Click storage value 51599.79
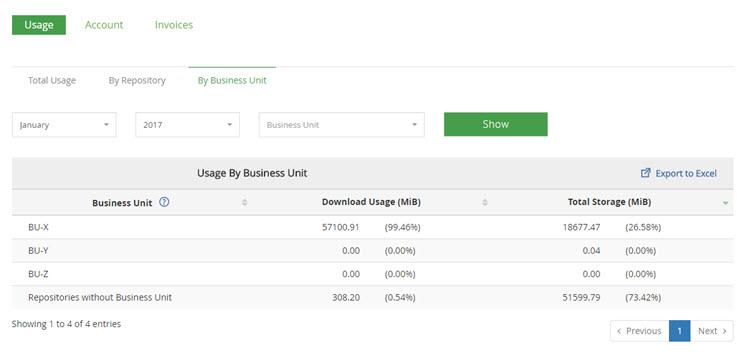Viewport: 750px width, 360px height. click(x=582, y=297)
